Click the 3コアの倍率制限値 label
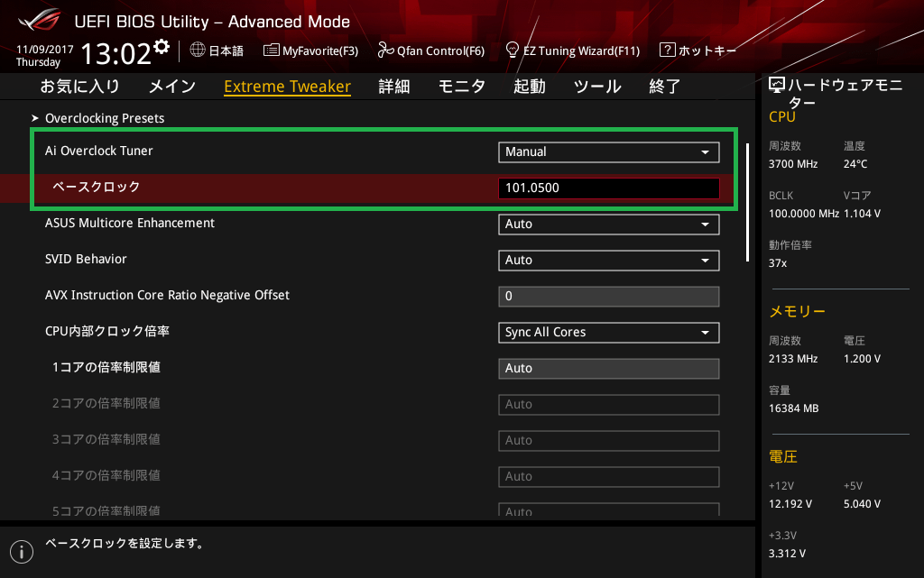924x578 pixels. pos(106,440)
